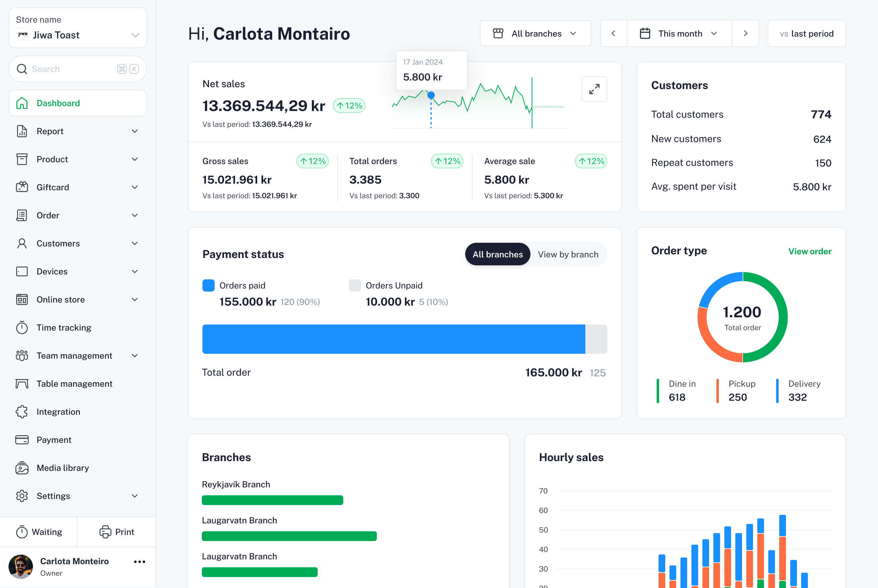Go to the next period arrow

click(745, 33)
